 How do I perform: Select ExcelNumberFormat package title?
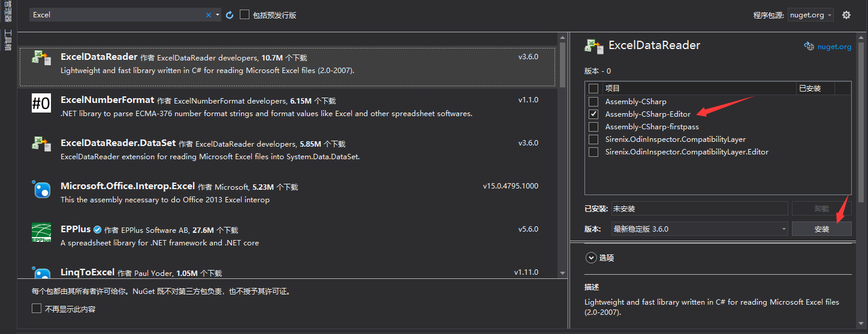tap(107, 100)
